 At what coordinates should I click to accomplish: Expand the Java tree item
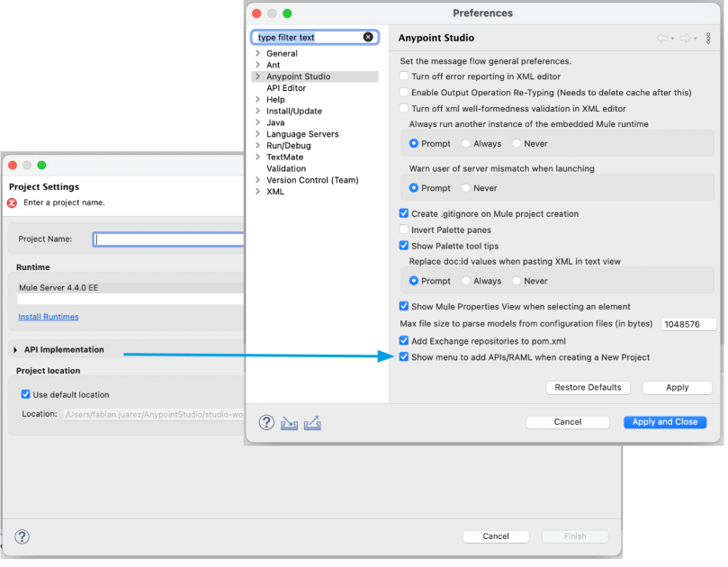[x=258, y=122]
